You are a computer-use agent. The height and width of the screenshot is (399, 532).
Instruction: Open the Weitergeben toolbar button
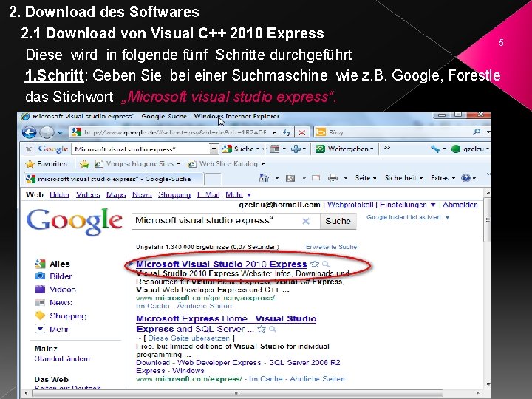pyautogui.click(x=344, y=149)
